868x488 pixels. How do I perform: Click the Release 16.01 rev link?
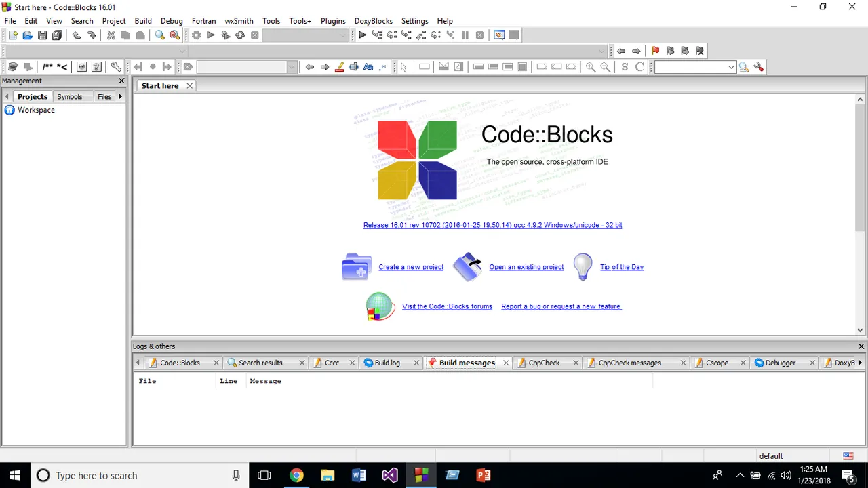click(x=492, y=225)
